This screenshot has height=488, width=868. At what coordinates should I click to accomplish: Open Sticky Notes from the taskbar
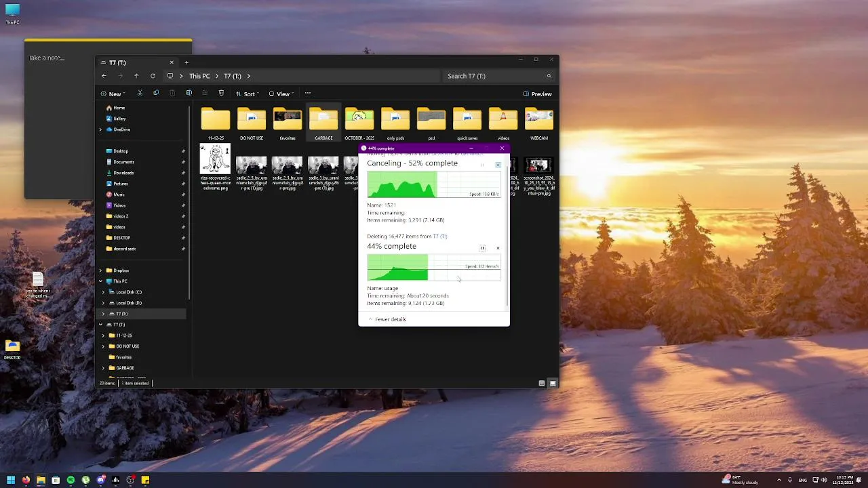[x=145, y=480]
